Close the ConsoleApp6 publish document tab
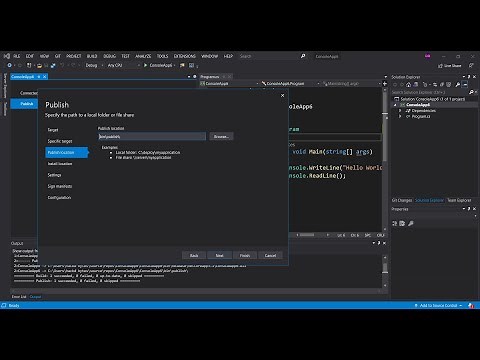The width and height of the screenshot is (480, 360). pyautogui.click(x=45, y=77)
